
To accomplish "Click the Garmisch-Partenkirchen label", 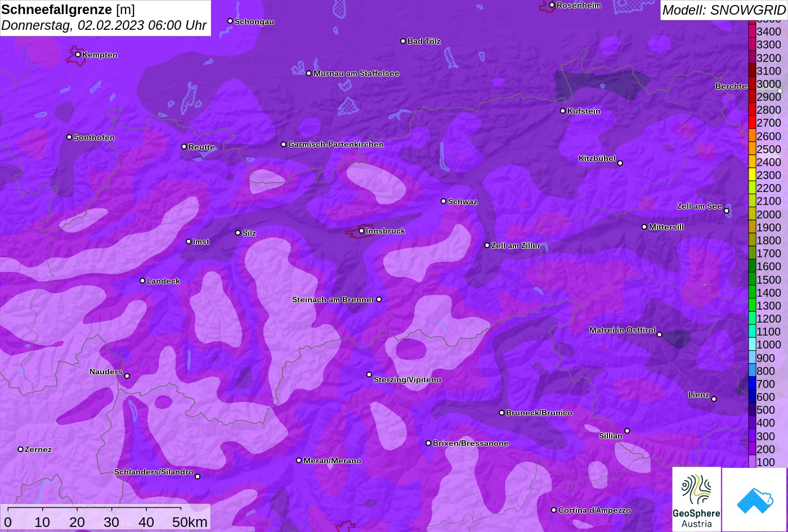I will [336, 145].
